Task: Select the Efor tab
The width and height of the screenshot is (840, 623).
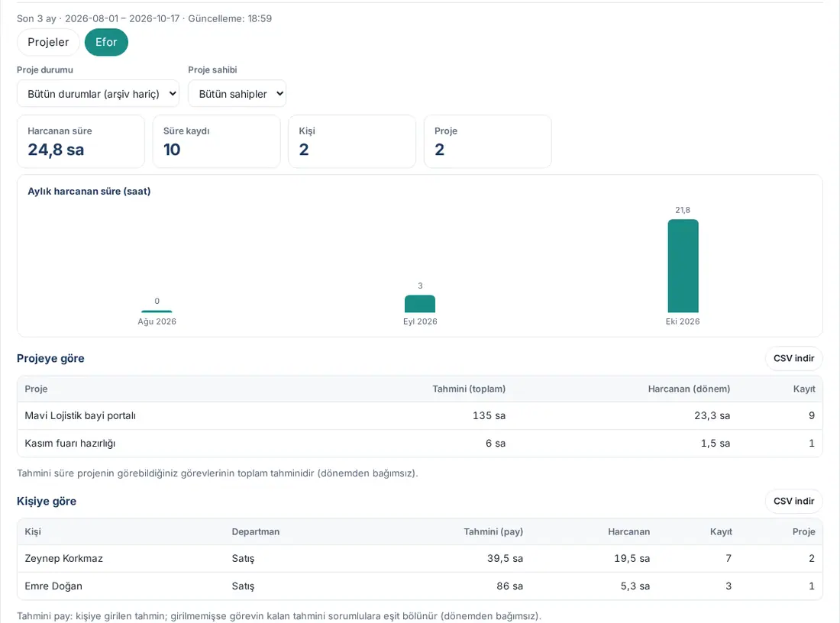Action: (x=106, y=42)
